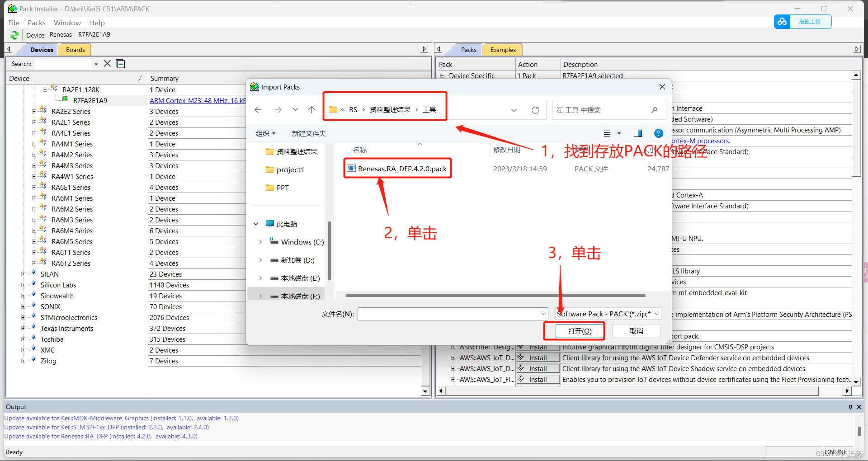The height and width of the screenshot is (461, 868).
Task: Toggle the preview pane icon
Action: click(x=638, y=133)
